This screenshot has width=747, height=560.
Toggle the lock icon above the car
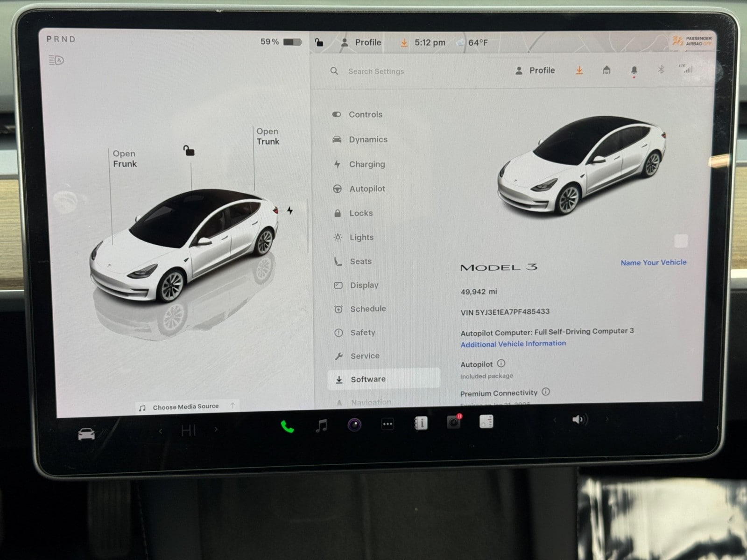(189, 151)
